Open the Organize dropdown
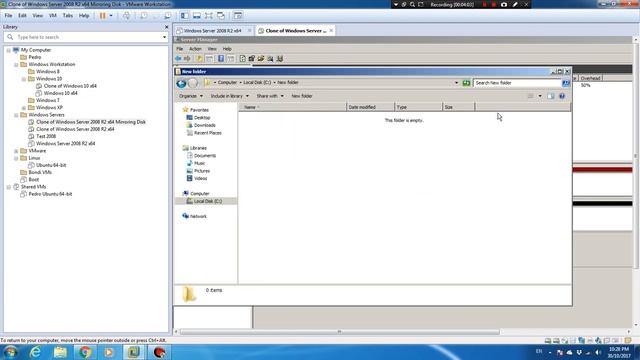The image size is (640, 360). click(x=191, y=96)
